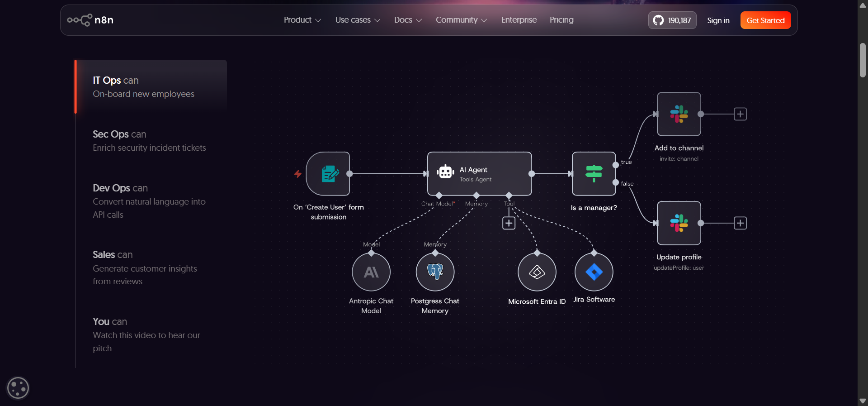Select the 'You can' video pitch tab

pos(151,334)
